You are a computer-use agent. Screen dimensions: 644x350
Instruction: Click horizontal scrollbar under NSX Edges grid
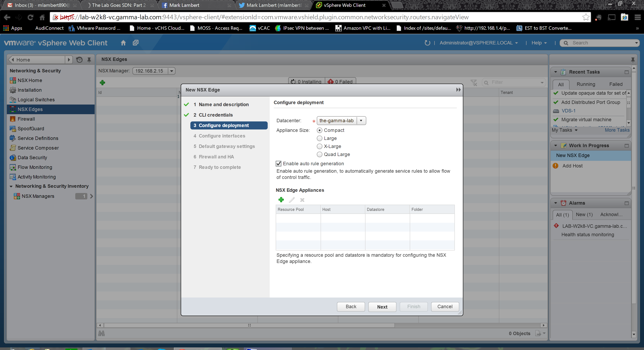[249, 325]
